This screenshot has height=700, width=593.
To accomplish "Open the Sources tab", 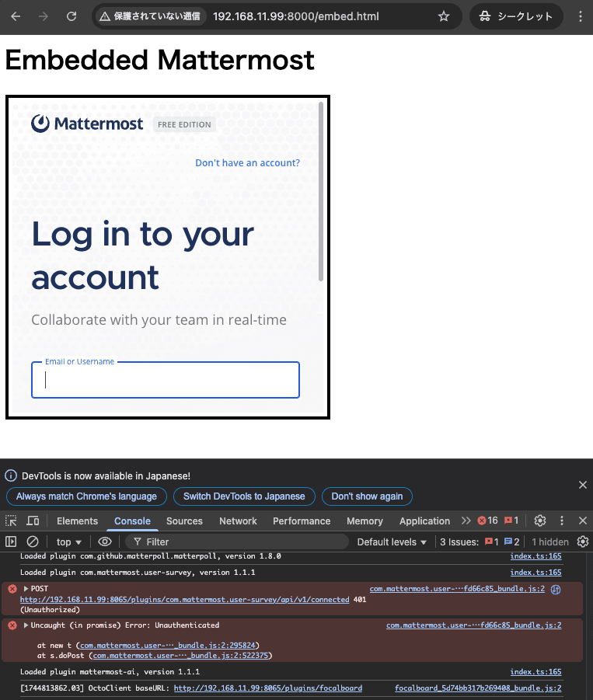I will [184, 521].
